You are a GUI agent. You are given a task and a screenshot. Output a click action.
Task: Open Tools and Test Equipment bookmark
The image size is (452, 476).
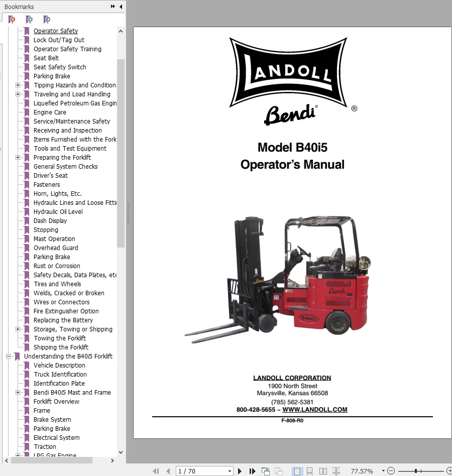[x=70, y=149]
